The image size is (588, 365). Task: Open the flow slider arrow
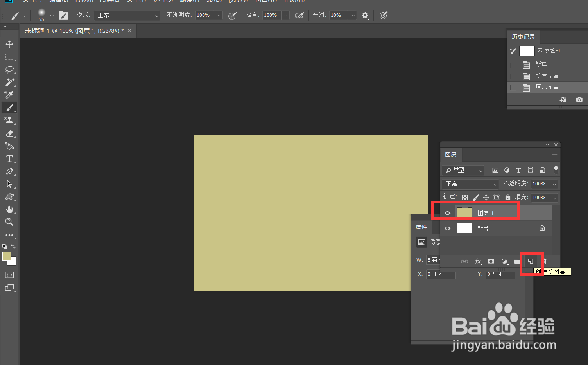click(x=286, y=16)
